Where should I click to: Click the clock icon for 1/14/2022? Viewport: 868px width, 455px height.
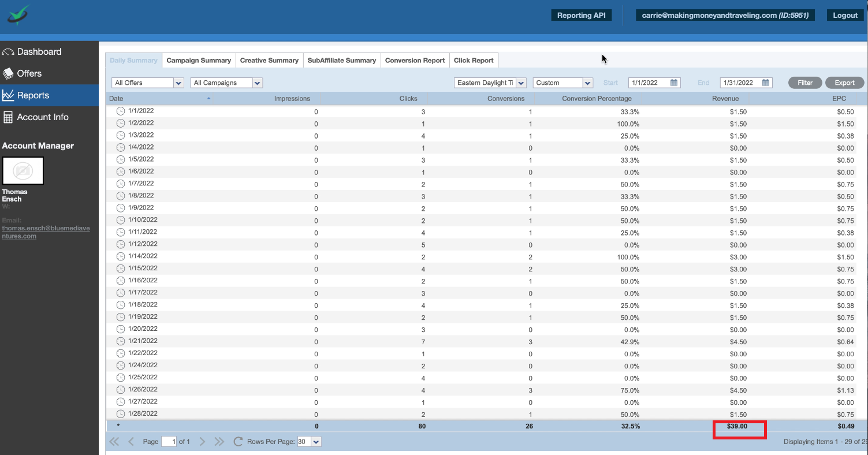pyautogui.click(x=121, y=256)
